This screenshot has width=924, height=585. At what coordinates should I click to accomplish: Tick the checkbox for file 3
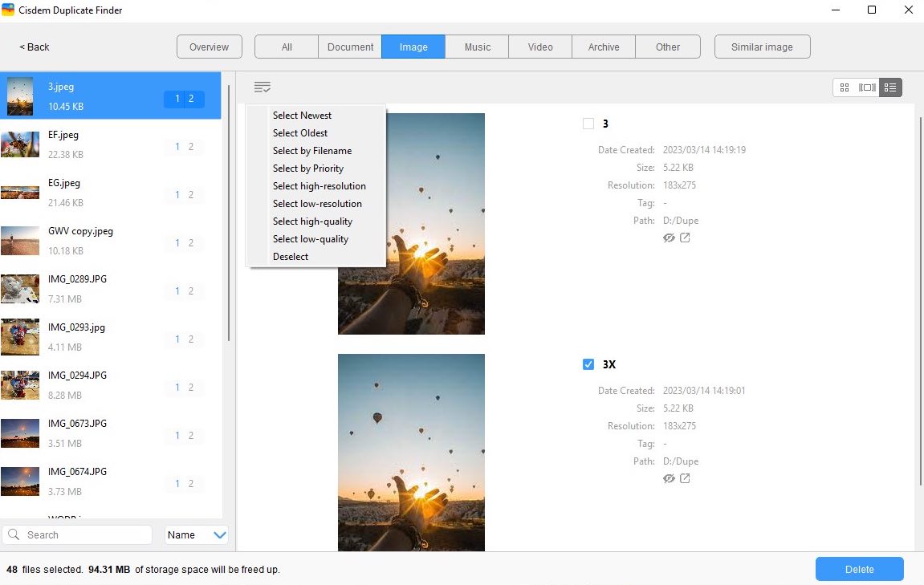pos(588,124)
